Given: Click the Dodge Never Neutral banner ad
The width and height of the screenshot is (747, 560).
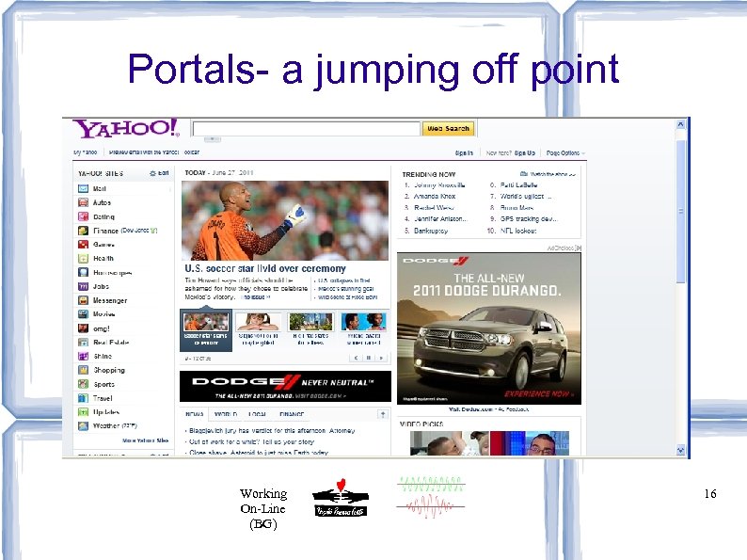Looking at the screenshot, I should click(285, 387).
